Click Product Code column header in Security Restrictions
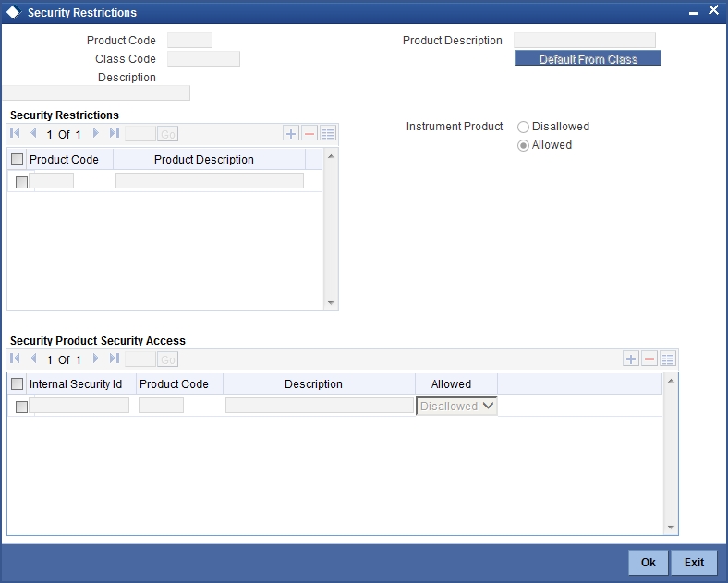The height and width of the screenshot is (583, 728). [64, 160]
